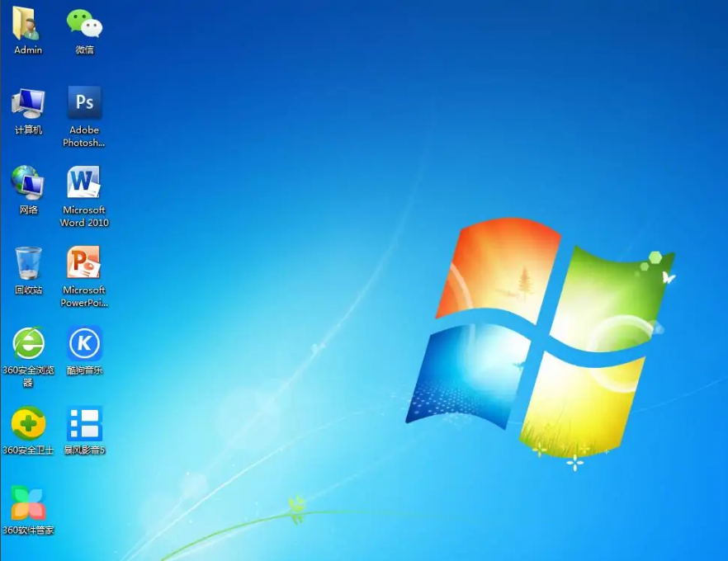Select the 360安全卫士 security icon
Screen dimensions: 728x561
click(28, 423)
